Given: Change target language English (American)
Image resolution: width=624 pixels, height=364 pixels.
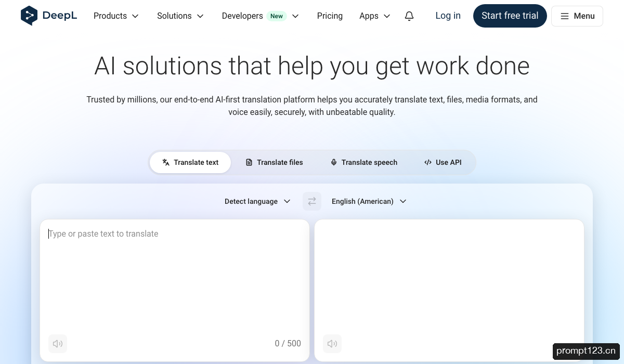Looking at the screenshot, I should coord(369,201).
